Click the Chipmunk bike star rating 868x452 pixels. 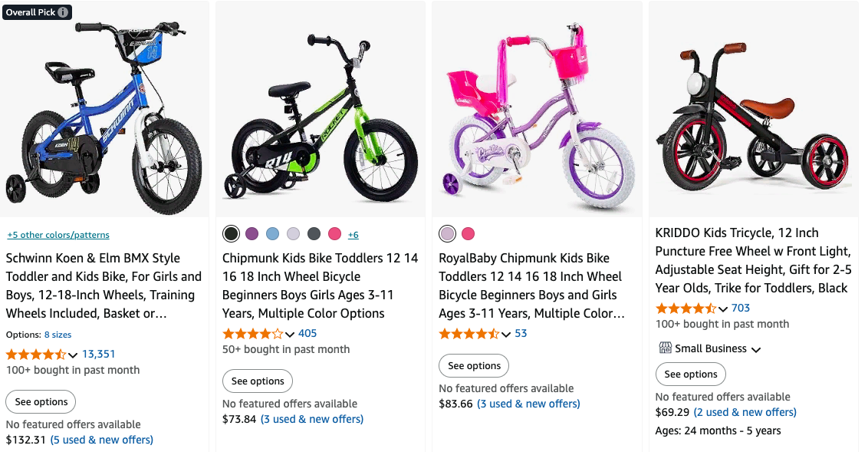[x=252, y=334]
